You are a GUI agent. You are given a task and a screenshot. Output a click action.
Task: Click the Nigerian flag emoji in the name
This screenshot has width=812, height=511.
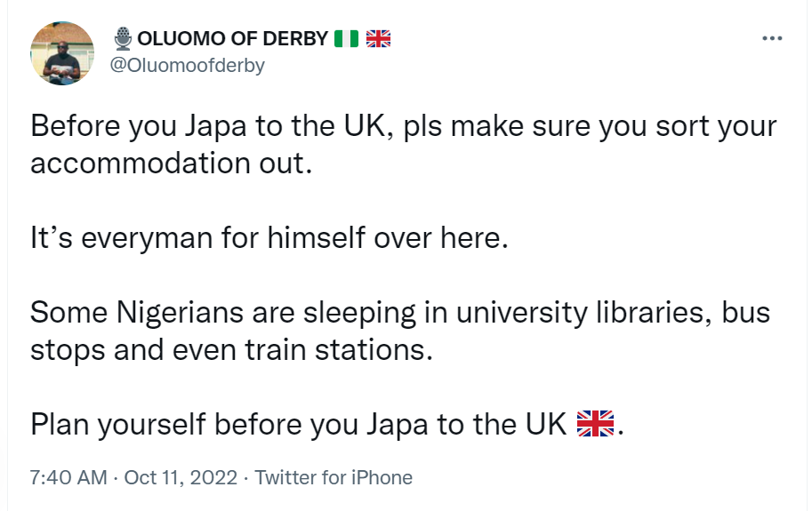tap(345, 39)
